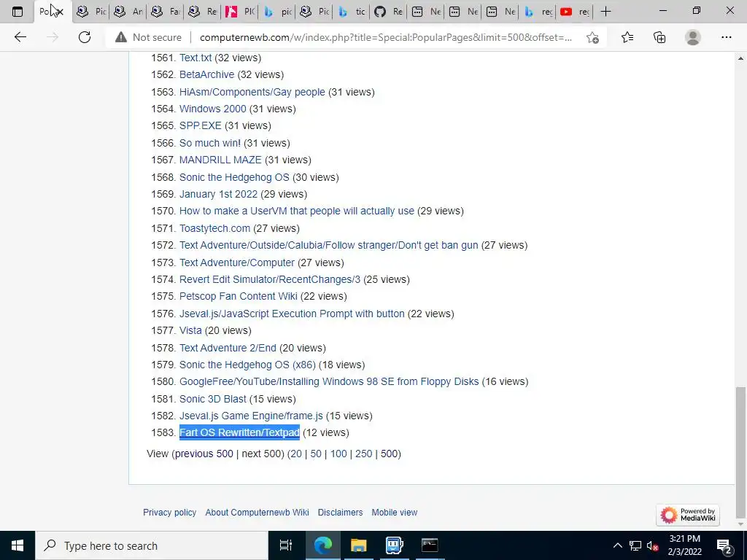
Task: Open the Windows Start menu
Action: click(18, 545)
